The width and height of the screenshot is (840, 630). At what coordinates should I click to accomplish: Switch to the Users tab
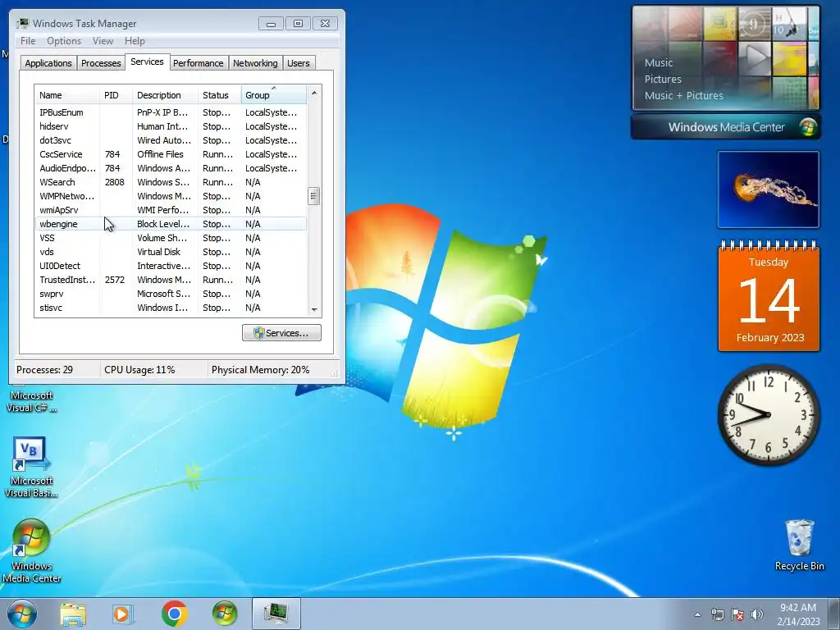coord(299,63)
